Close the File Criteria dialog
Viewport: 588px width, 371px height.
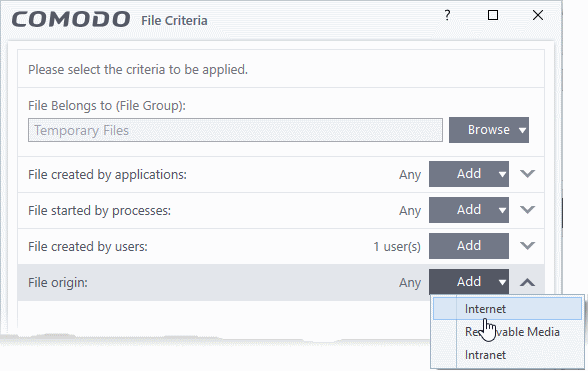pyautogui.click(x=538, y=15)
